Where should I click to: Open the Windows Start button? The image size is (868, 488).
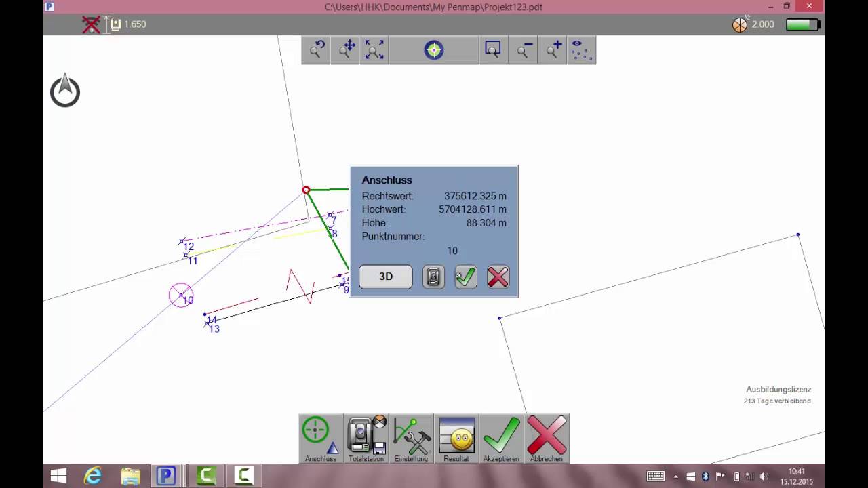(58, 476)
